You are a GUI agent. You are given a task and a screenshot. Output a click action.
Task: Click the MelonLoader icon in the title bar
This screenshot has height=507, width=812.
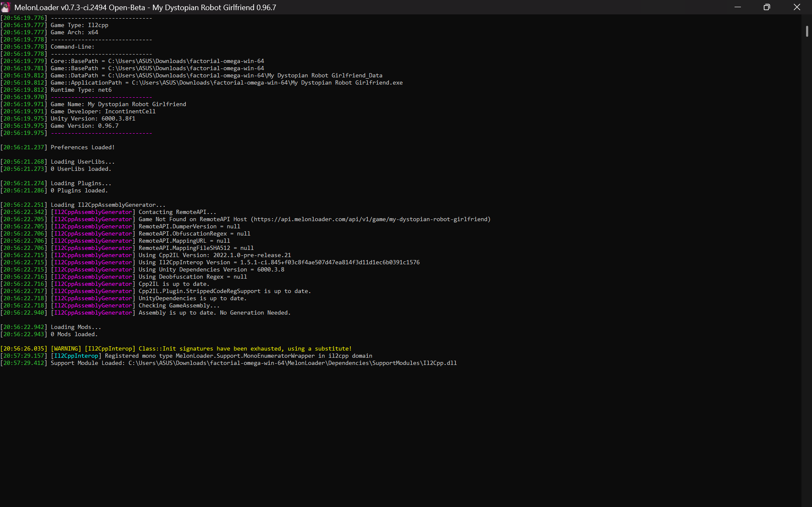pyautogui.click(x=6, y=7)
